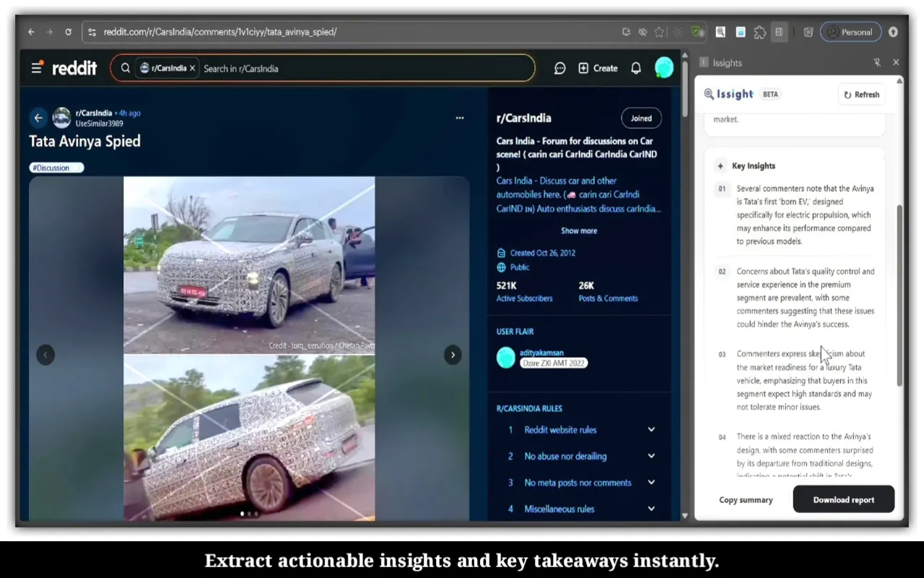Click the Joined community button
Image resolution: width=924 pixels, height=578 pixels.
[x=641, y=118]
